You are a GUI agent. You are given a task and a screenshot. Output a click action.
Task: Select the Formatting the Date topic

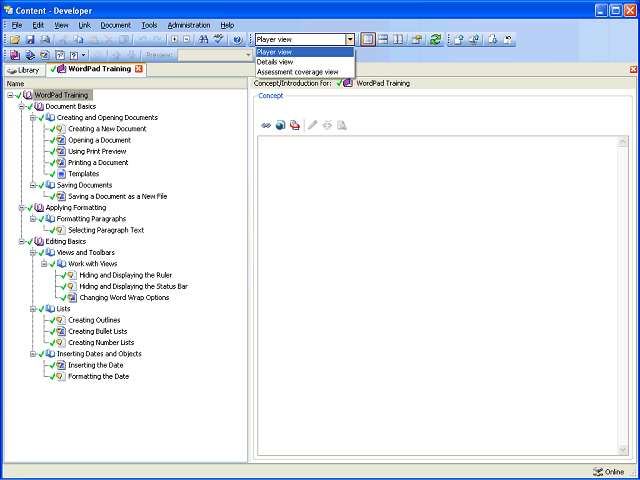click(x=98, y=376)
